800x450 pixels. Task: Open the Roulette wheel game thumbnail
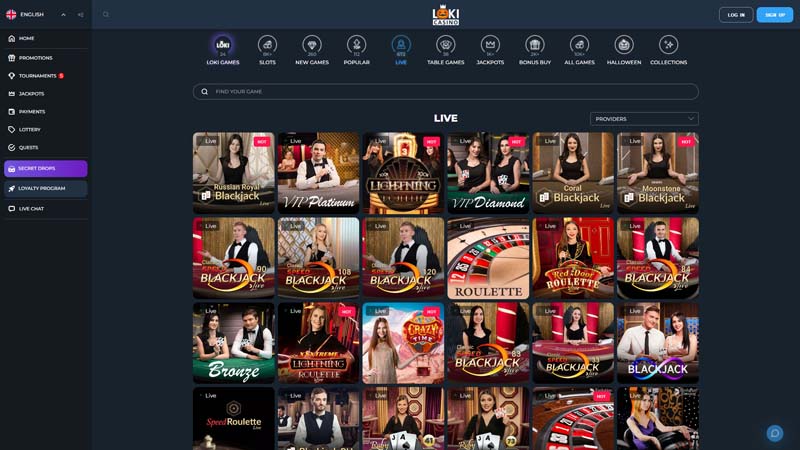tap(488, 258)
